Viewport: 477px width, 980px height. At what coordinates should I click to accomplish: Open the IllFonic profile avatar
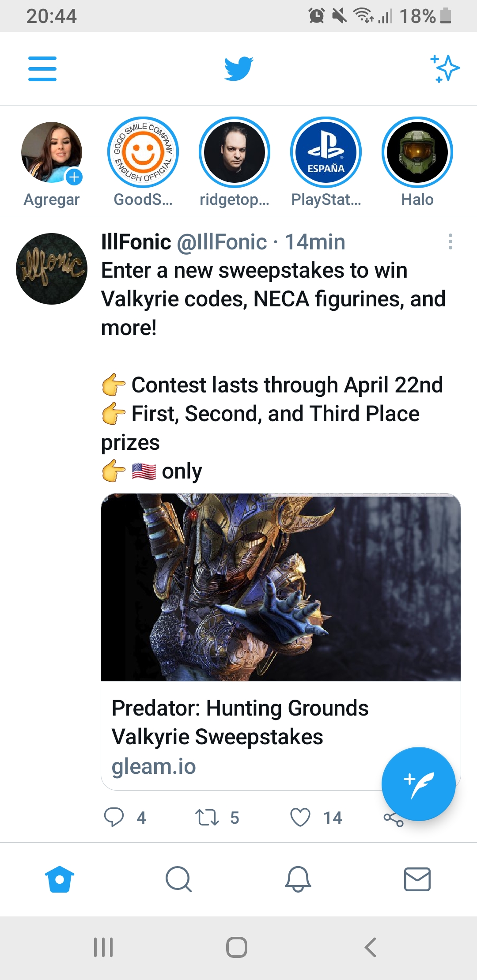click(52, 269)
